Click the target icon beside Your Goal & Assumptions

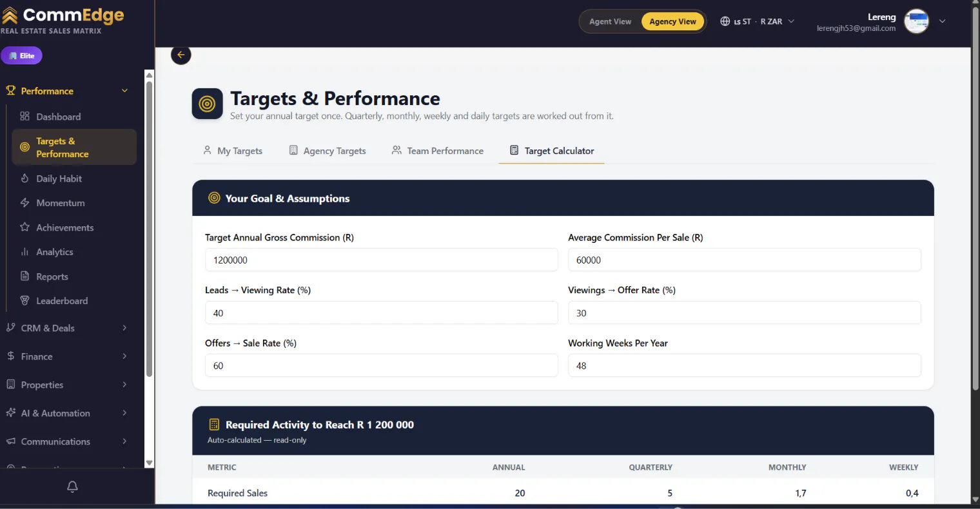[214, 198]
